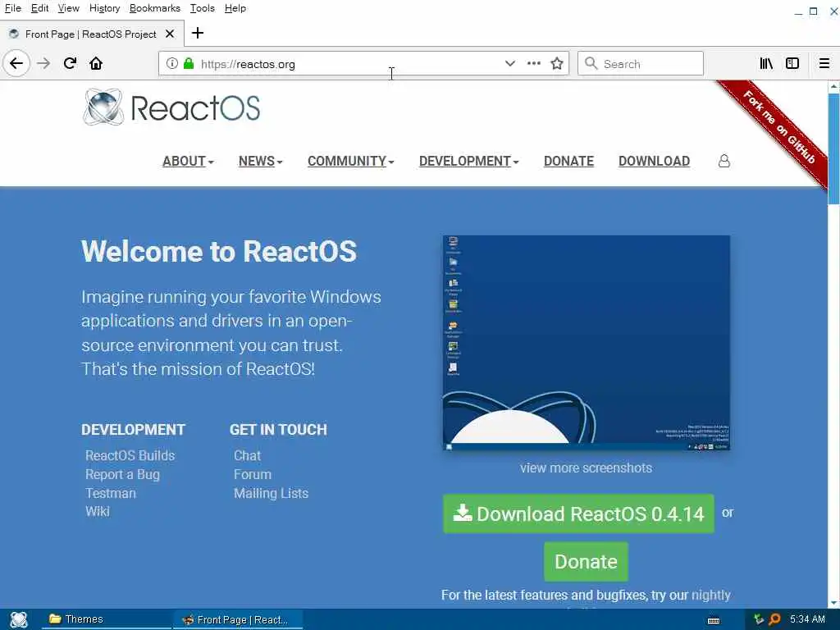Image resolution: width=840 pixels, height=630 pixels.
Task: Expand the address bar history dropdown
Action: 510,63
